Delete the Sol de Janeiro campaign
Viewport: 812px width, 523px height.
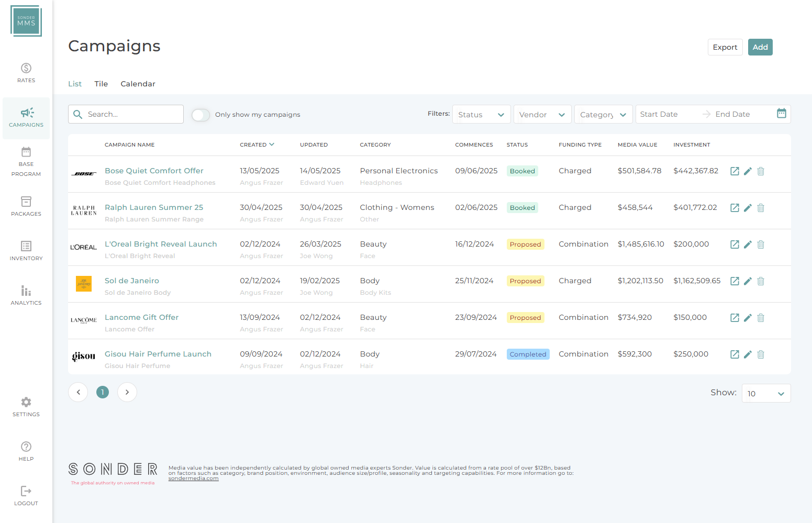[x=761, y=281]
